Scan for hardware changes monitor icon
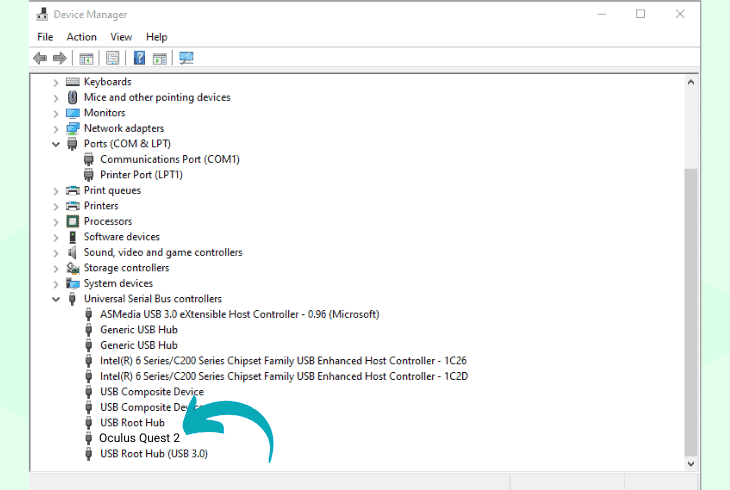The width and height of the screenshot is (730, 490). (x=186, y=58)
